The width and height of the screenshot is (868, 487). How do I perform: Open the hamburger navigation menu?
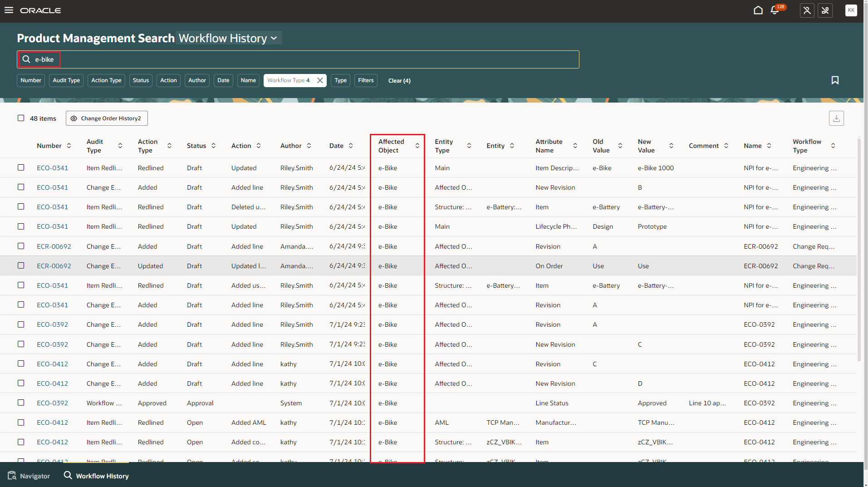click(9, 10)
